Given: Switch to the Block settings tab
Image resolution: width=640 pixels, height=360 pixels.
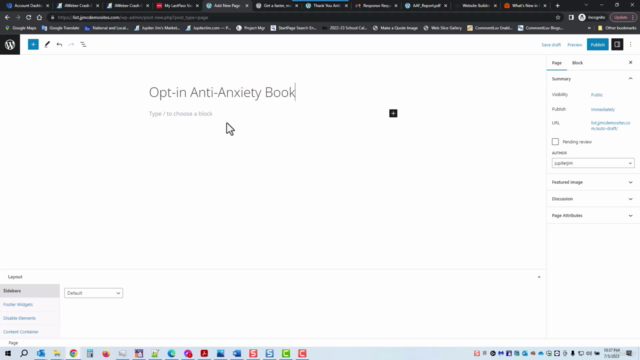Looking at the screenshot, I should pos(577,63).
